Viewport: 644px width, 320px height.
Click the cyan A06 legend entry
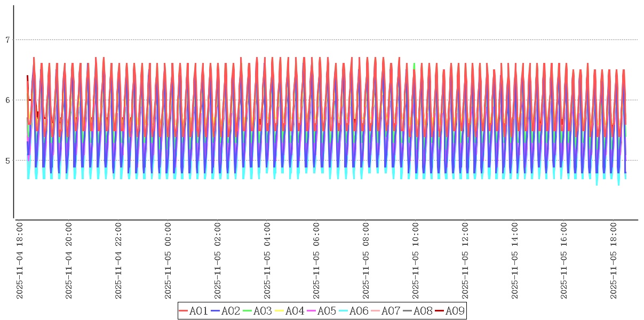[353, 311]
